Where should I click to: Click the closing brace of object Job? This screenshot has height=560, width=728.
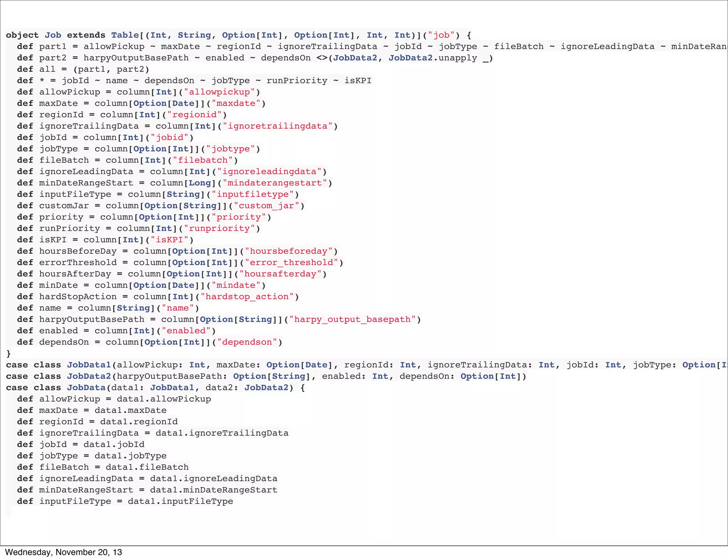click(x=9, y=354)
